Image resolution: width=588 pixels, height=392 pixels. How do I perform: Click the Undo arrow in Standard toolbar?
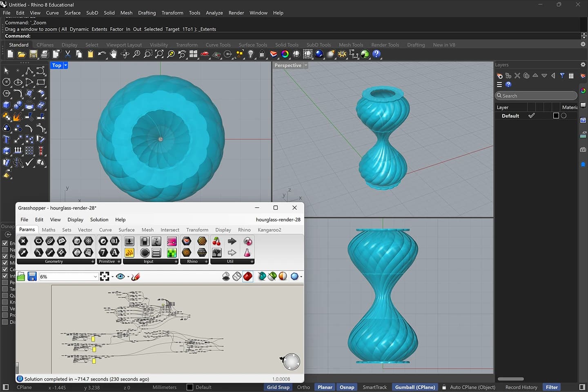102,54
